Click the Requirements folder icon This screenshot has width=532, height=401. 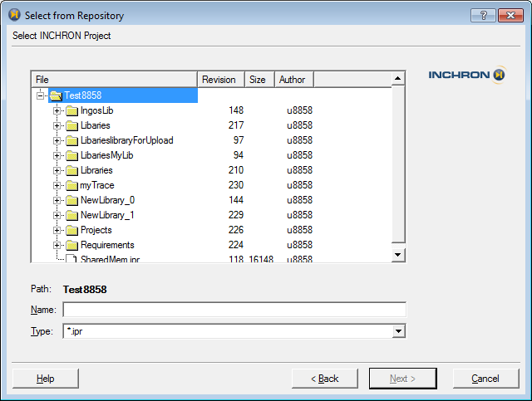point(71,245)
